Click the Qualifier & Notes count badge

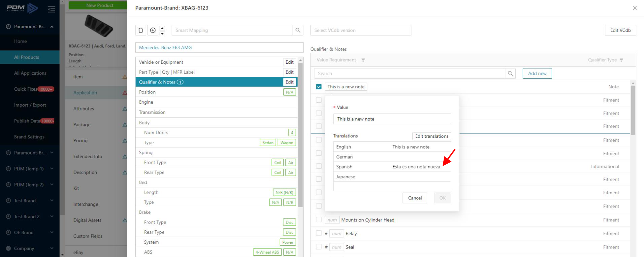[180, 82]
